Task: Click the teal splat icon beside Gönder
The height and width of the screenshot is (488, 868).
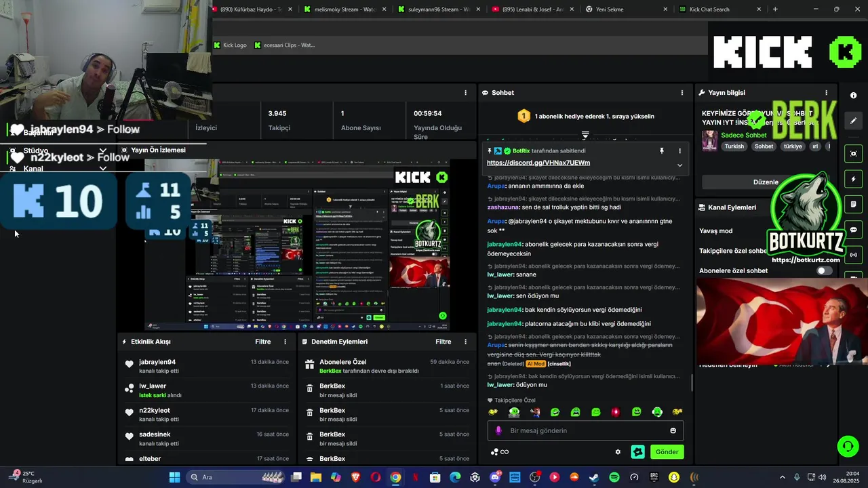Action: [637, 452]
